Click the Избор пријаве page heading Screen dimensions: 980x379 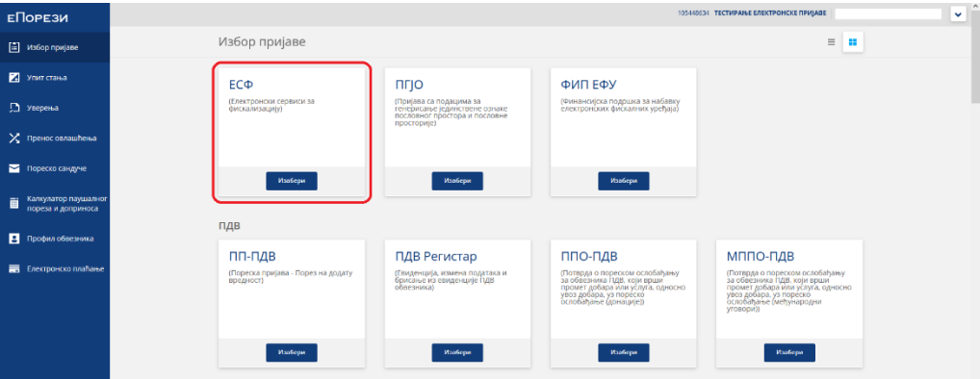pyautogui.click(x=262, y=42)
